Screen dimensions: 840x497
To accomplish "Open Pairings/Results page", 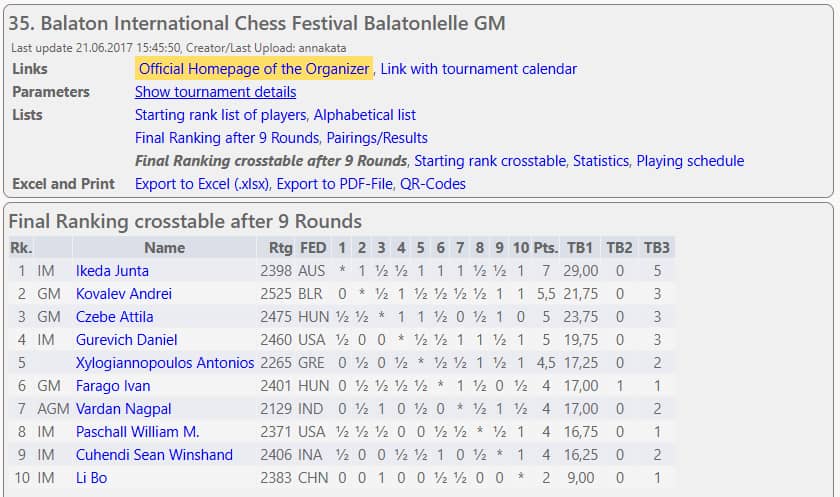I will pos(377,138).
